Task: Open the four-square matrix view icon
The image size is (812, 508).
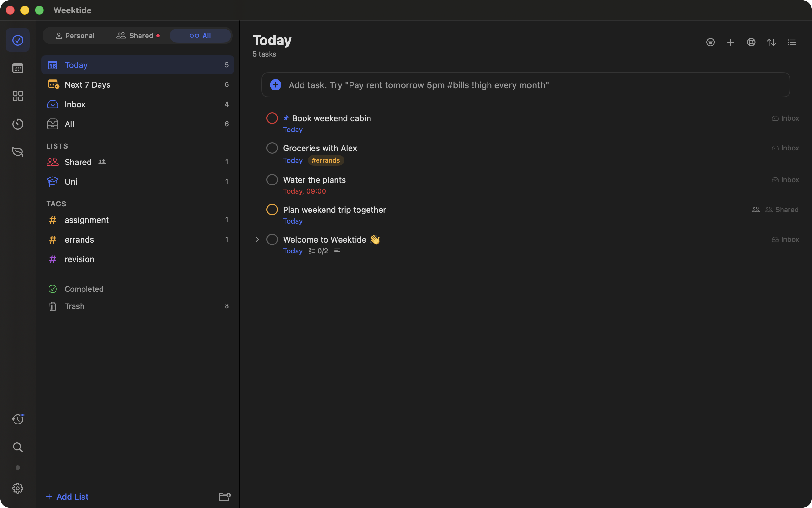Action: pos(18,96)
